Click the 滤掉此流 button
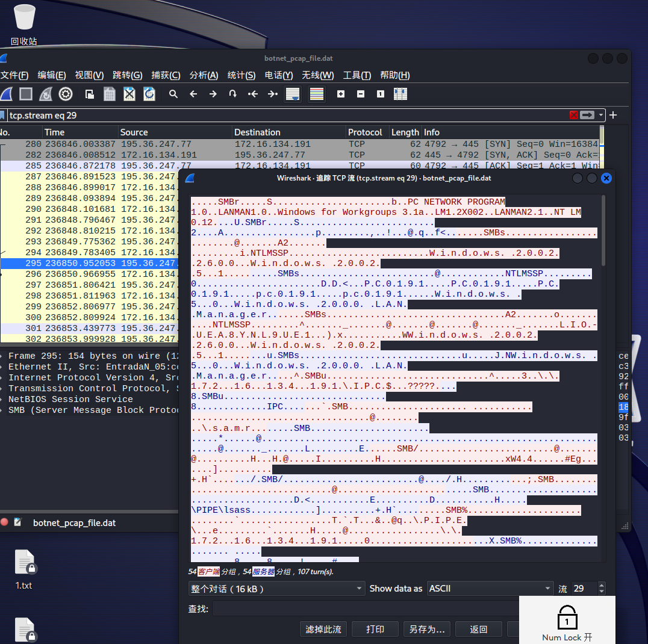 click(323, 629)
